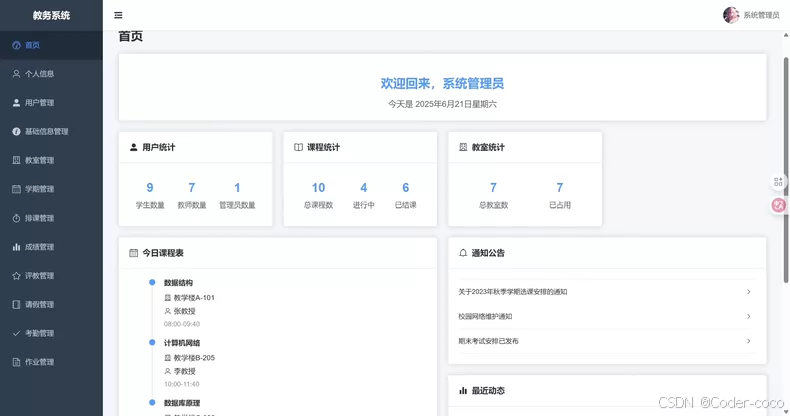Click the 排课管理 timer icon
Screen dimensions: 790x416
[17, 218]
